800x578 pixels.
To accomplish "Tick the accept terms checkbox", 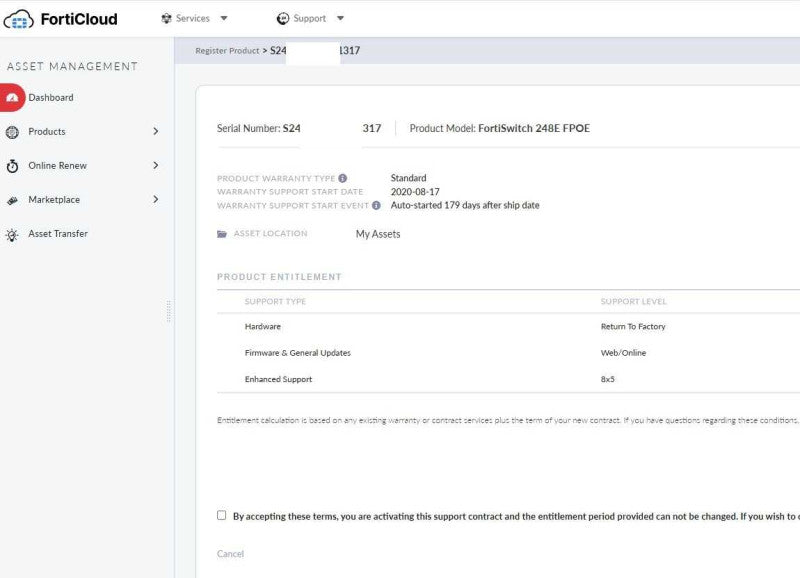I will (221, 515).
